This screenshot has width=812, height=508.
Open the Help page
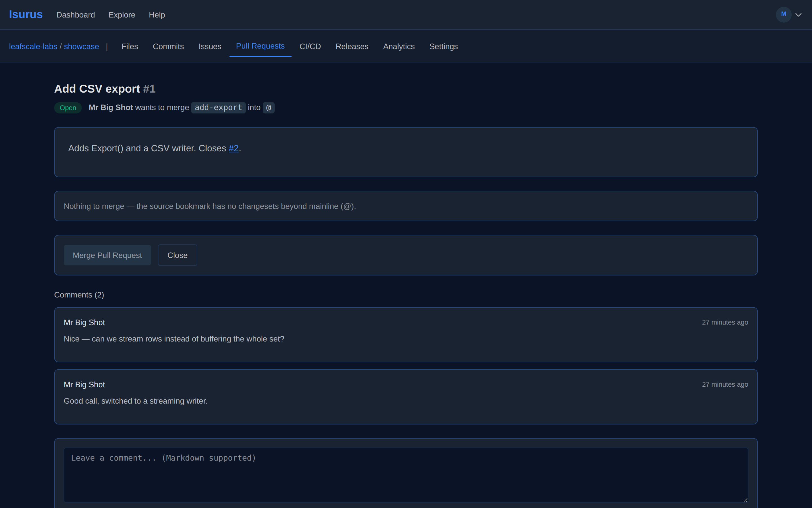point(157,15)
